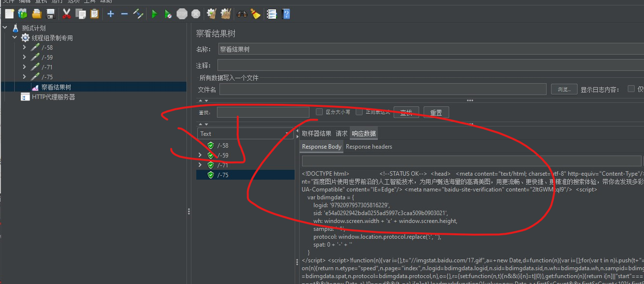Image resolution: width=644 pixels, height=284 pixels.
Task: Click the 重置 reset button
Action: [x=436, y=112]
